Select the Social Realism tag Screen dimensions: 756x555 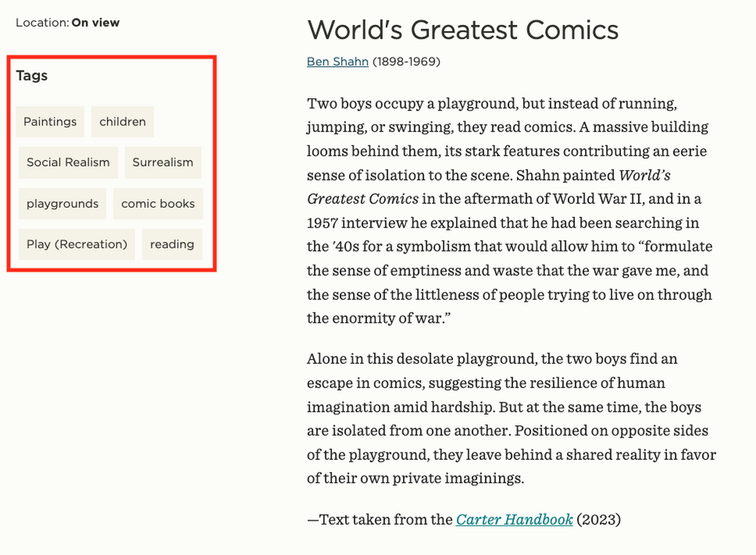tap(68, 162)
